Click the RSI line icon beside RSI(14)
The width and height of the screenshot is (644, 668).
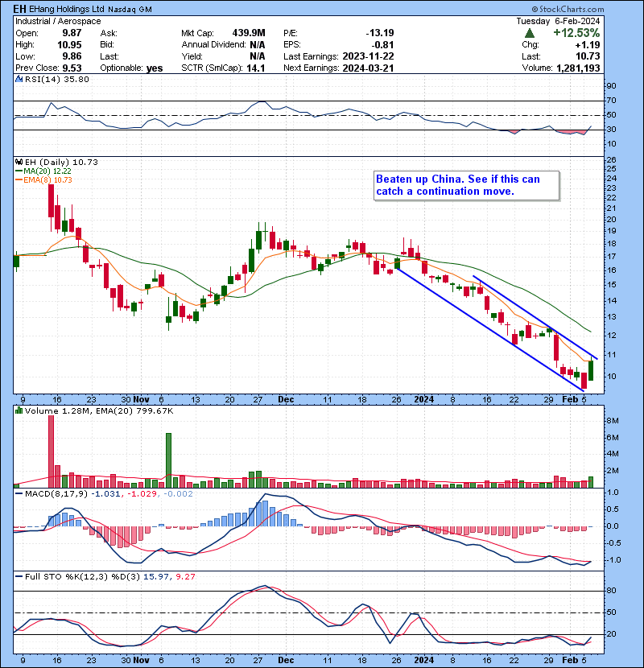coord(19,79)
